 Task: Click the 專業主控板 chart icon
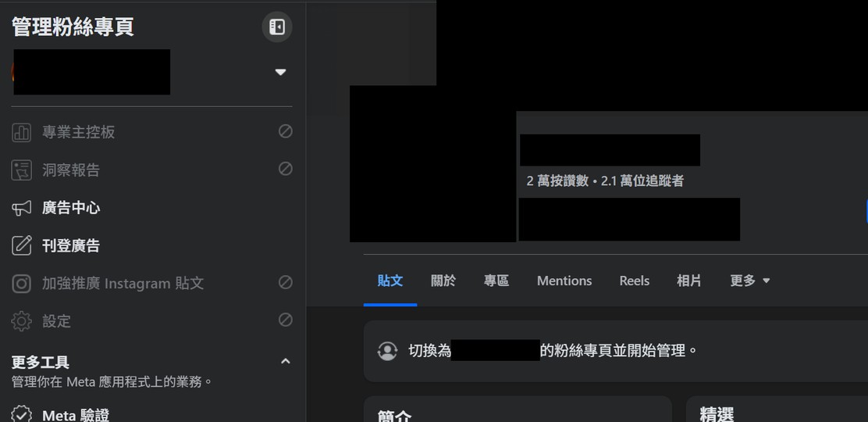click(x=22, y=132)
